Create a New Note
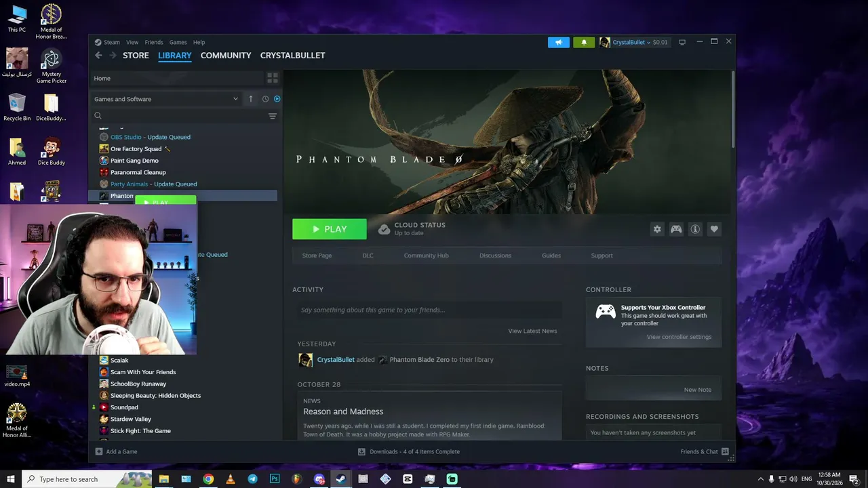This screenshot has height=488, width=868. pos(698,390)
